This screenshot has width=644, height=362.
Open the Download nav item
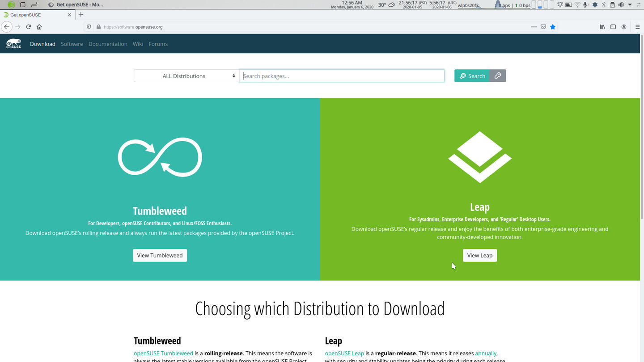pos(42,44)
